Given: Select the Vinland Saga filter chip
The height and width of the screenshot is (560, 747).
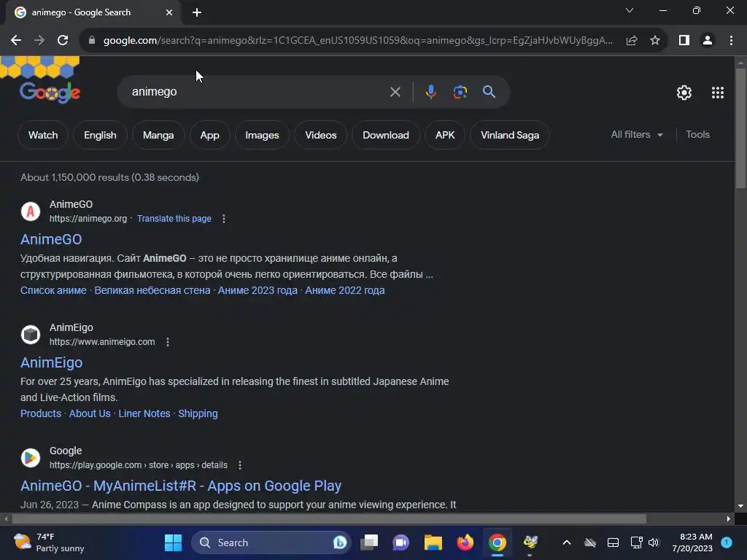Looking at the screenshot, I should point(510,135).
